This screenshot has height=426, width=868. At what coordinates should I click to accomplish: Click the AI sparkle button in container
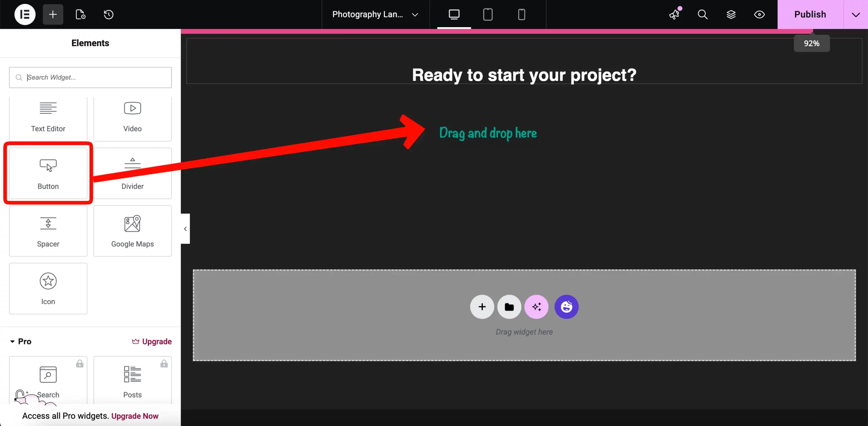[536, 307]
